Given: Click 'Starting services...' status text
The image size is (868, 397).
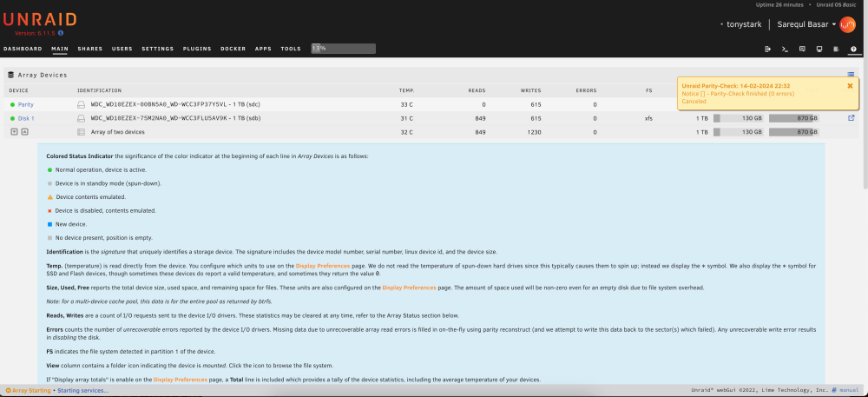Looking at the screenshot, I should coord(83,390).
